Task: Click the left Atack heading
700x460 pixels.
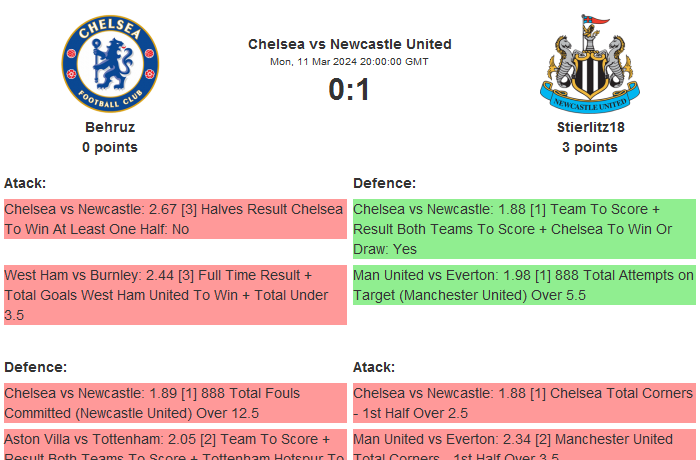Action: [x=25, y=183]
